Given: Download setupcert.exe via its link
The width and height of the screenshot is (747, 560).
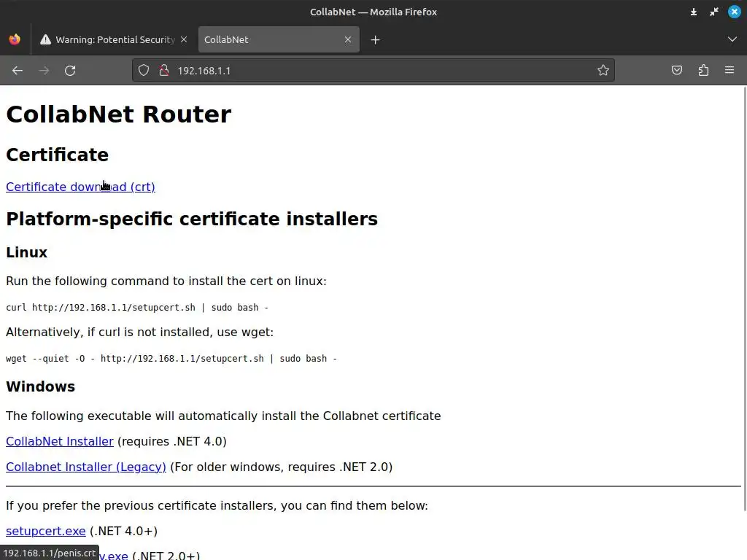Looking at the screenshot, I should click(x=46, y=531).
